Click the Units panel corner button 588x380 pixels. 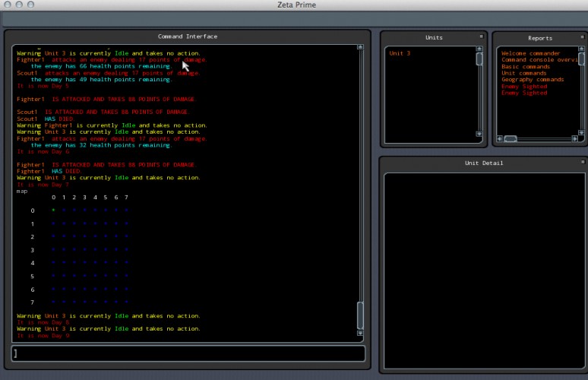[482, 36]
